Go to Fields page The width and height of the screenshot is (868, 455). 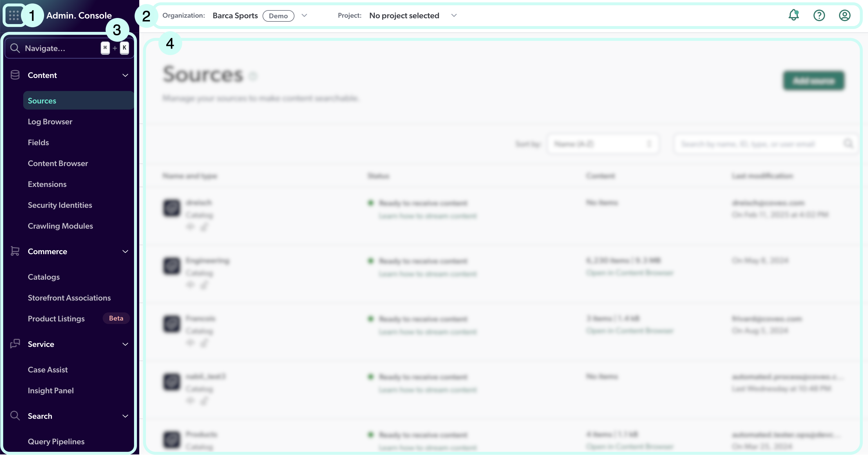pos(38,142)
